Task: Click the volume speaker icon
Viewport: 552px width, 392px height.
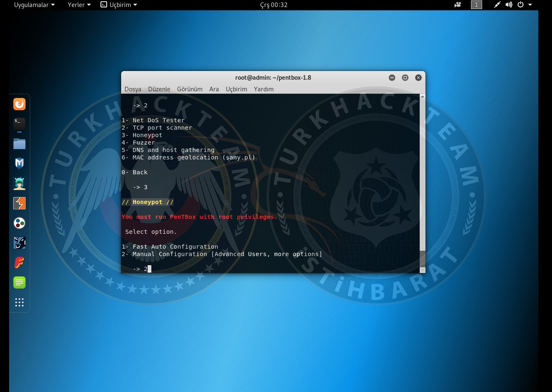Action: pos(509,5)
